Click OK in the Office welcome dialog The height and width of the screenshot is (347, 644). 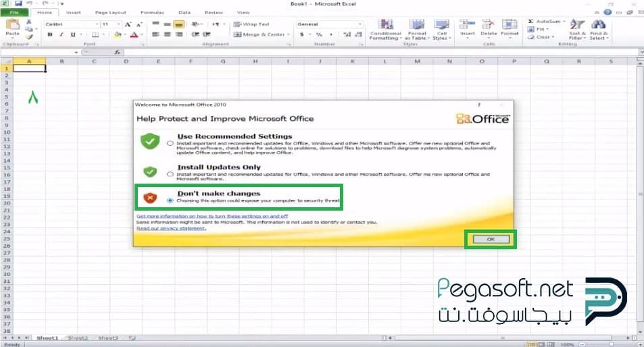[491, 239]
